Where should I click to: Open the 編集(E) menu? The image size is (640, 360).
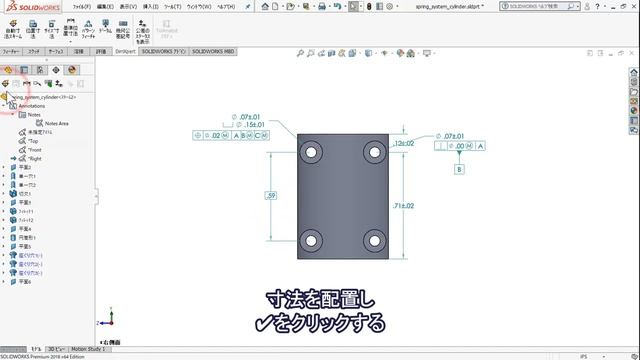[x=105, y=7]
